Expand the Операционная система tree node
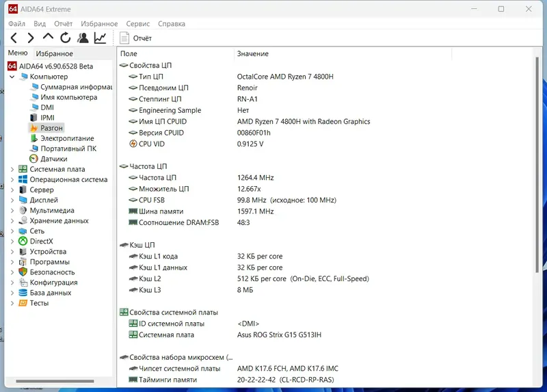 pyautogui.click(x=12, y=179)
